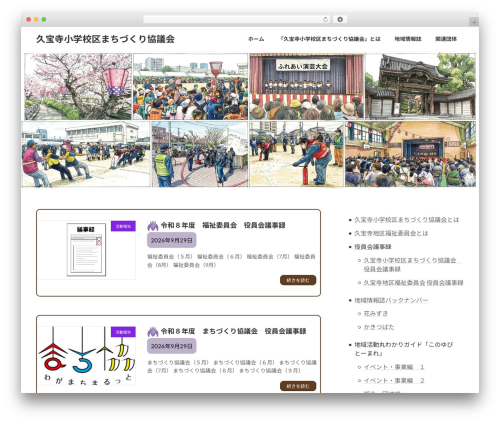Screen dimensions: 500x423
Task: Click the sports day crowd illustration
Action: pos(191,87)
